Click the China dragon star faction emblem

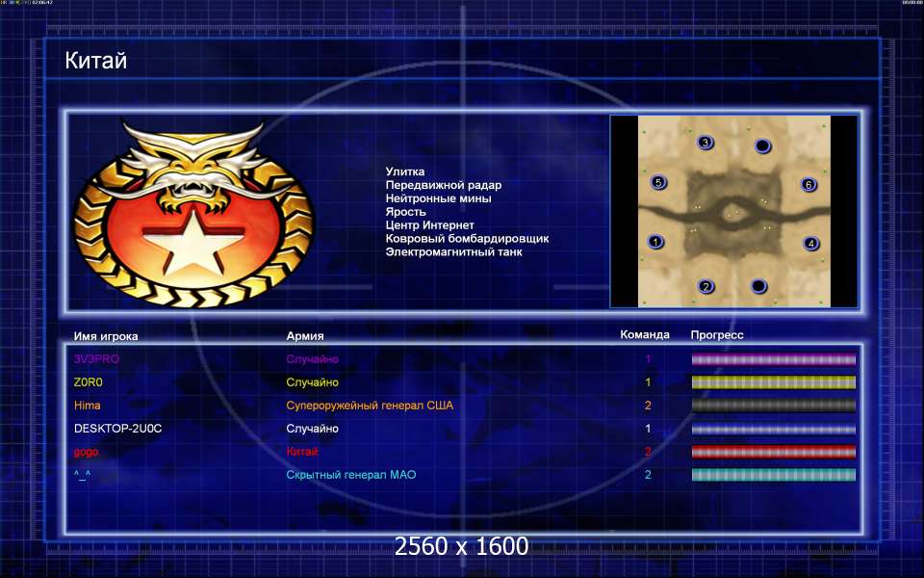tap(193, 214)
